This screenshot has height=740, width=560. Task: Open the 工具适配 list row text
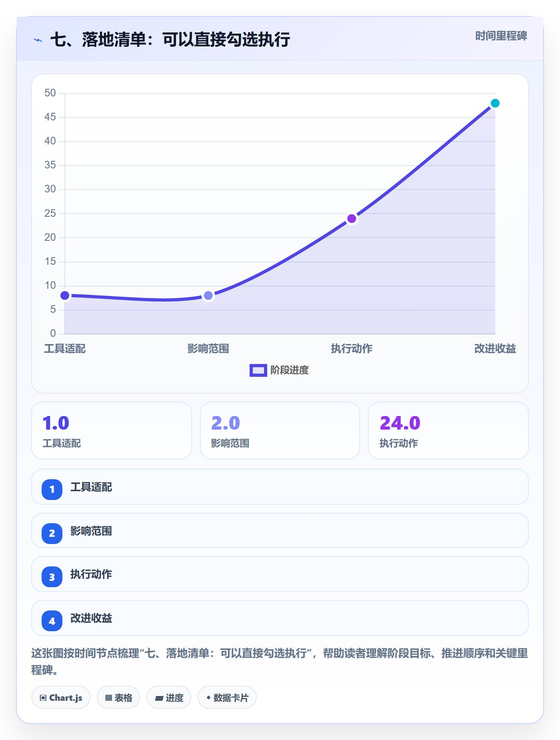pyautogui.click(x=91, y=487)
